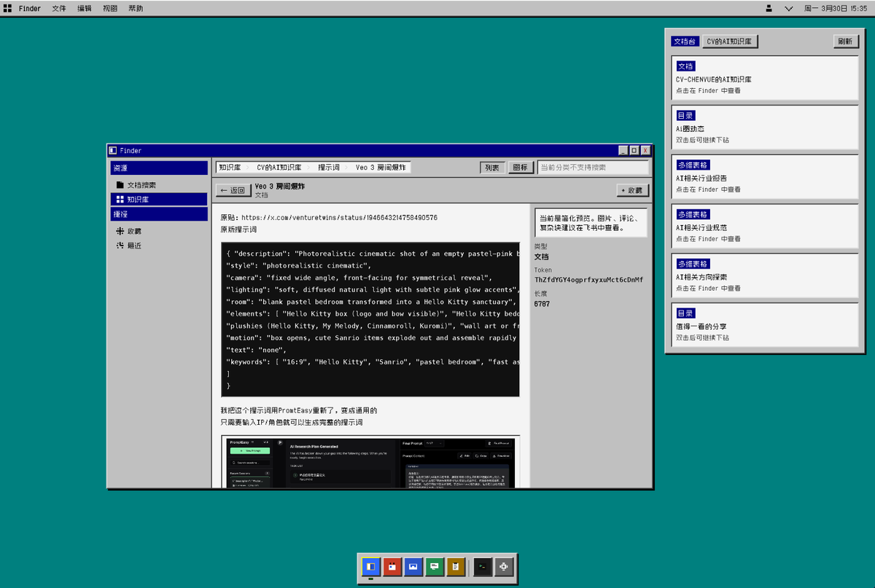Click the simplified preview notice box
Screen dimensions: 875x588
coord(591,222)
